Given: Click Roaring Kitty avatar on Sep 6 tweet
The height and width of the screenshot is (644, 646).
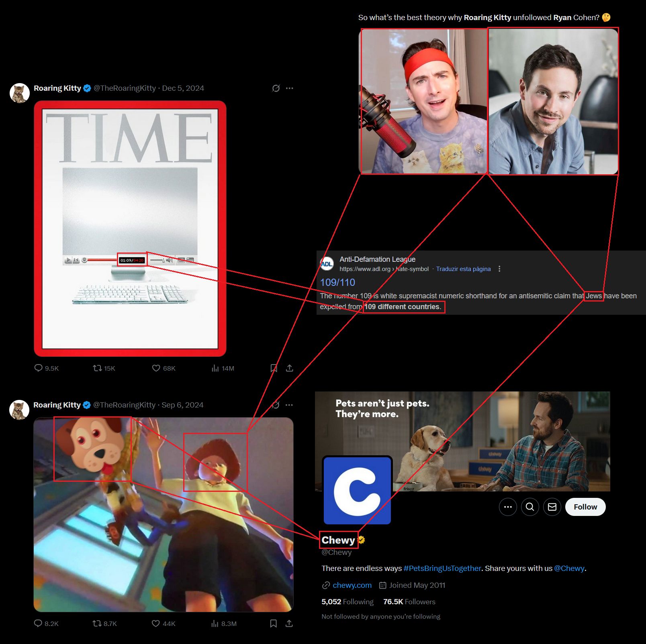Looking at the screenshot, I should pyautogui.click(x=19, y=410).
